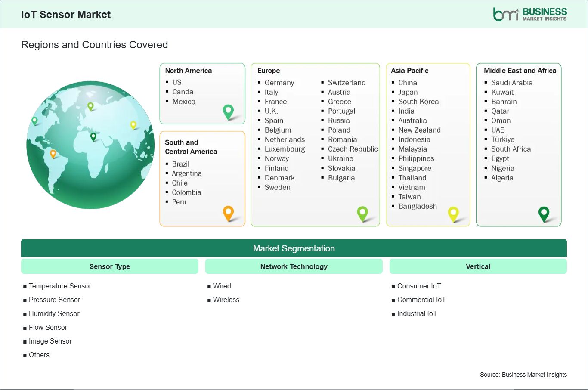Select the Network Technology segment header
The width and height of the screenshot is (588, 390).
pos(294,266)
